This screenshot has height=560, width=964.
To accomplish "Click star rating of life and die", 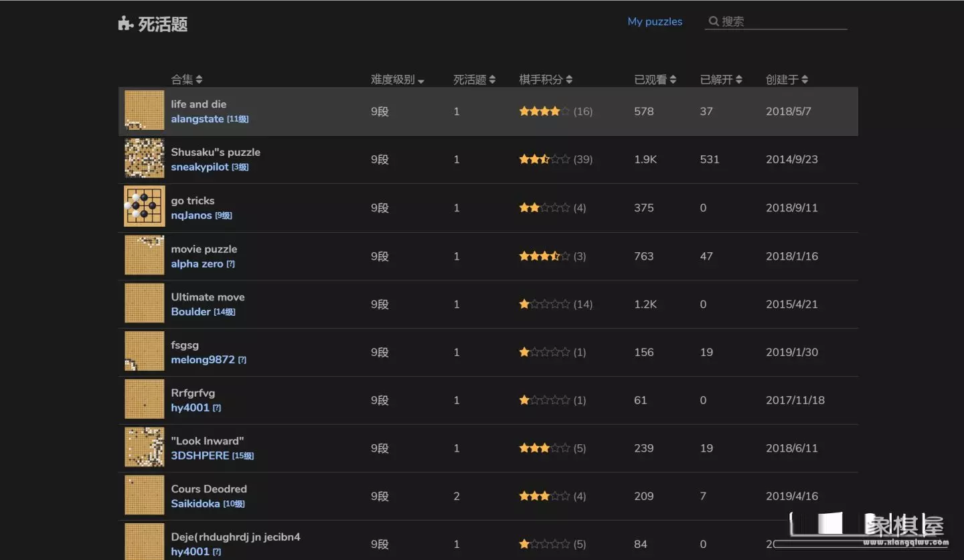I will coord(544,112).
